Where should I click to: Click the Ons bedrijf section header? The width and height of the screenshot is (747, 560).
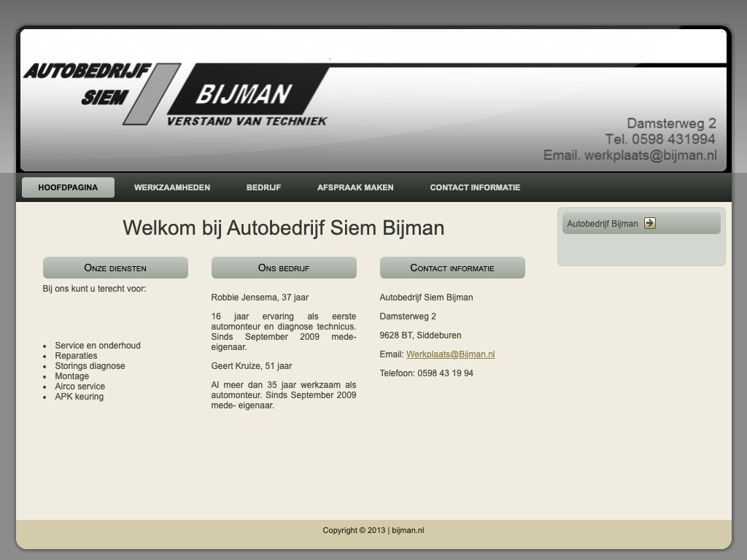pyautogui.click(x=284, y=268)
